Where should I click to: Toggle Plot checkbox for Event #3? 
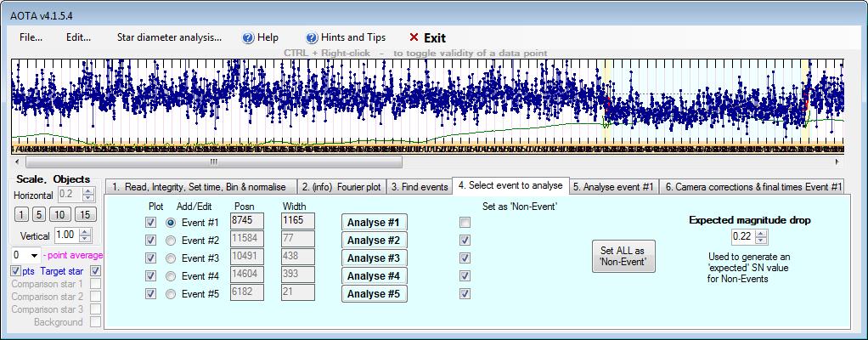[150, 258]
